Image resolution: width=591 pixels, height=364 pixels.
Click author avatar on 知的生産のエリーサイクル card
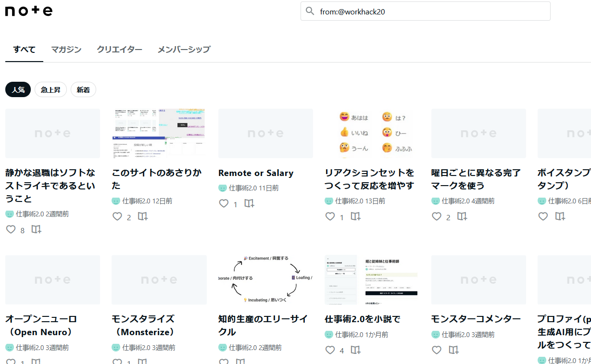(x=223, y=348)
